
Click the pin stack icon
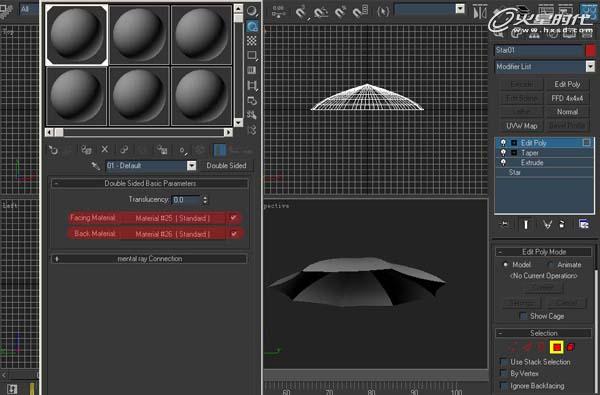pos(505,224)
